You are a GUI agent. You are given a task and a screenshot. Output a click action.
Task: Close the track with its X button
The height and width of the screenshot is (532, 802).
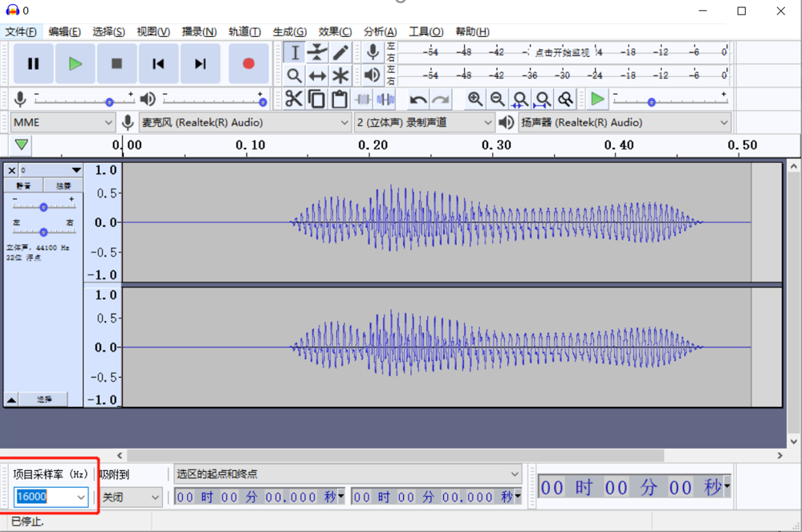[x=11, y=170]
